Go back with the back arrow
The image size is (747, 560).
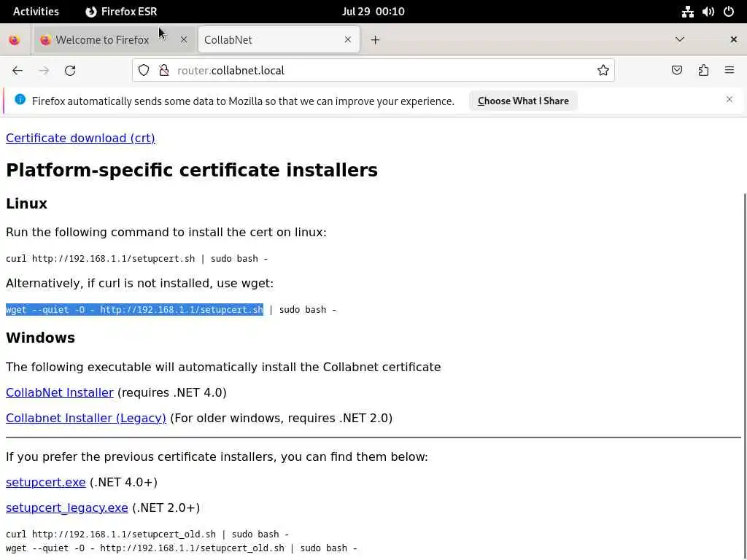[18, 71]
